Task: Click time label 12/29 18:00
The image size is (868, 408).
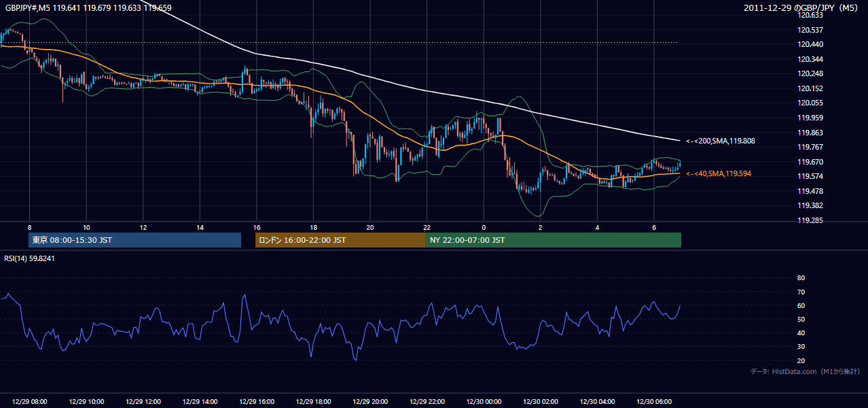Action: coord(313,402)
